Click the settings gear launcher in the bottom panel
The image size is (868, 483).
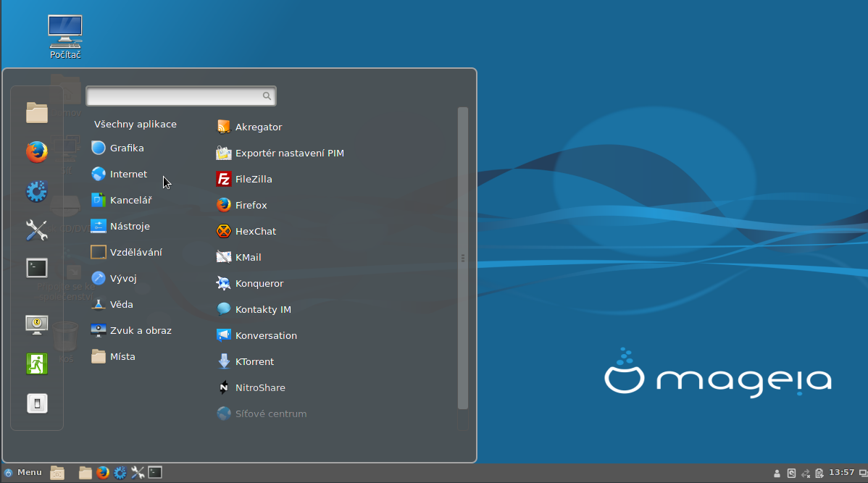point(120,472)
